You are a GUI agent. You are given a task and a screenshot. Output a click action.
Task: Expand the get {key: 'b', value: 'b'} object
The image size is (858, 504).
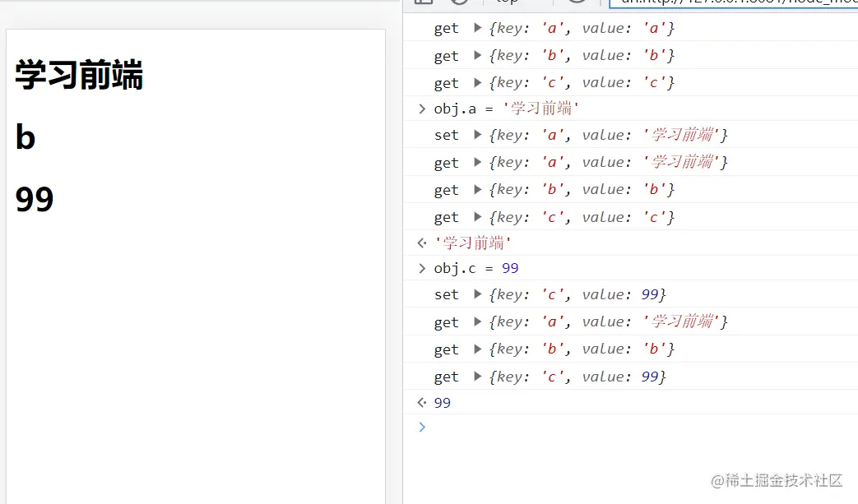click(x=475, y=54)
